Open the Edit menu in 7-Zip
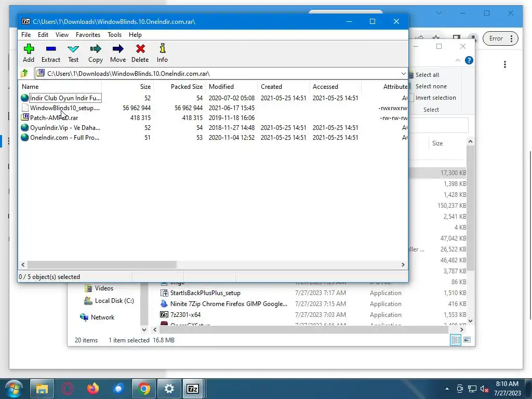 coord(43,35)
